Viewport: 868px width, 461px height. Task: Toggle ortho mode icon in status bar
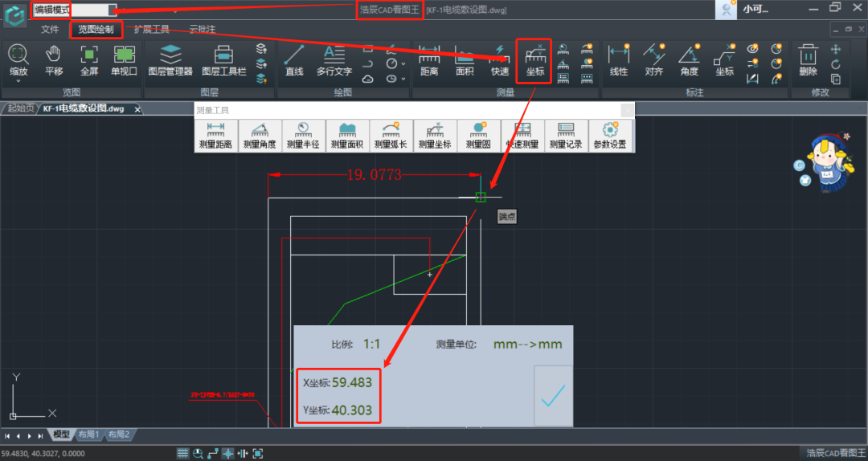click(212, 453)
